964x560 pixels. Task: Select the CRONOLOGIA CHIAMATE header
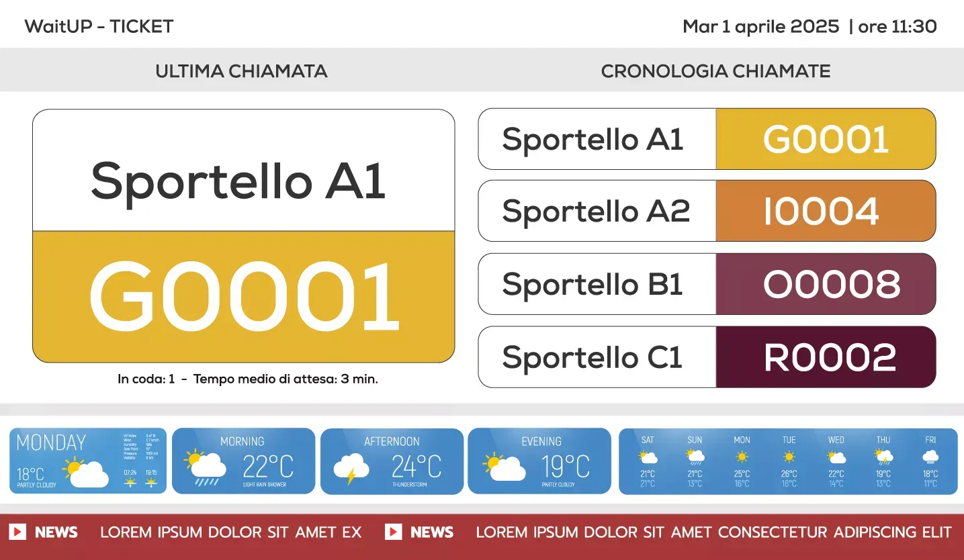(x=715, y=71)
